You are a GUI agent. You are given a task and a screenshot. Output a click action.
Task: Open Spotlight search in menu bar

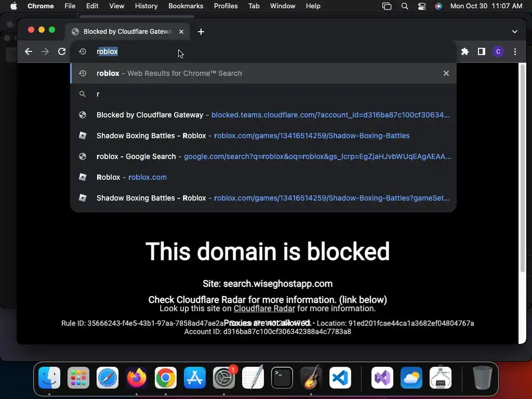[x=404, y=6]
